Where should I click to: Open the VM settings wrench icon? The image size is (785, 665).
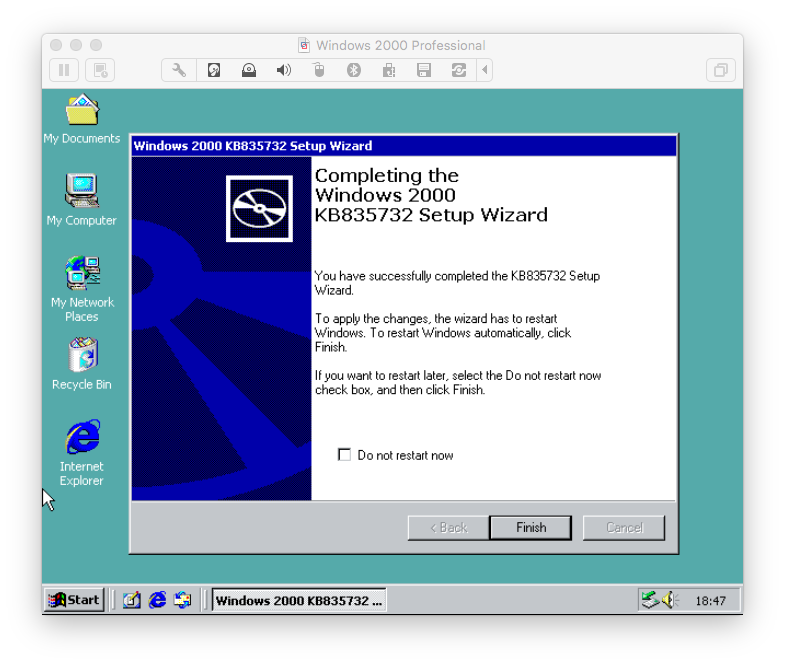[x=179, y=70]
